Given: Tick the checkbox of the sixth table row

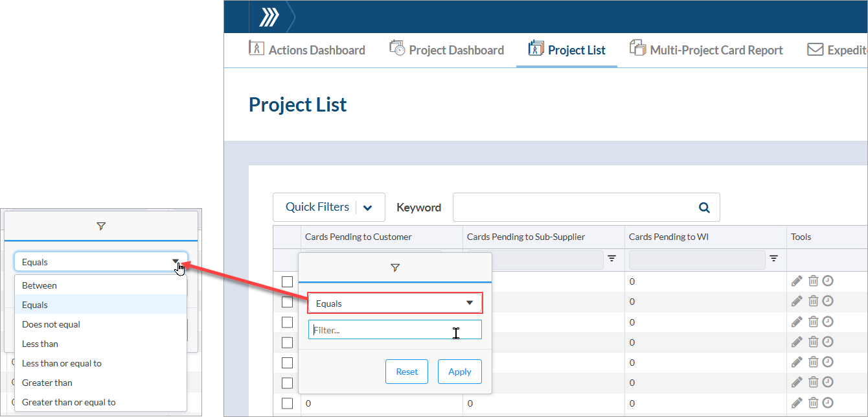Looking at the screenshot, I should coord(287,383).
